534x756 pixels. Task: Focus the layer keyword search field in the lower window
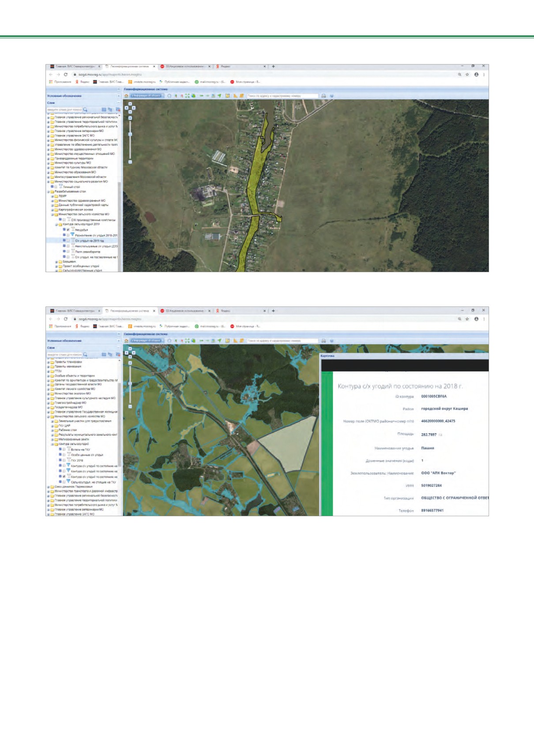(64, 355)
